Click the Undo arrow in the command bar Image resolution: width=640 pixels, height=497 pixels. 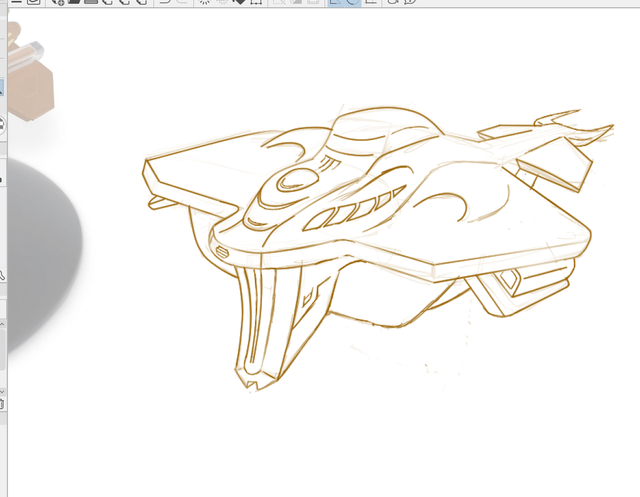165,2
